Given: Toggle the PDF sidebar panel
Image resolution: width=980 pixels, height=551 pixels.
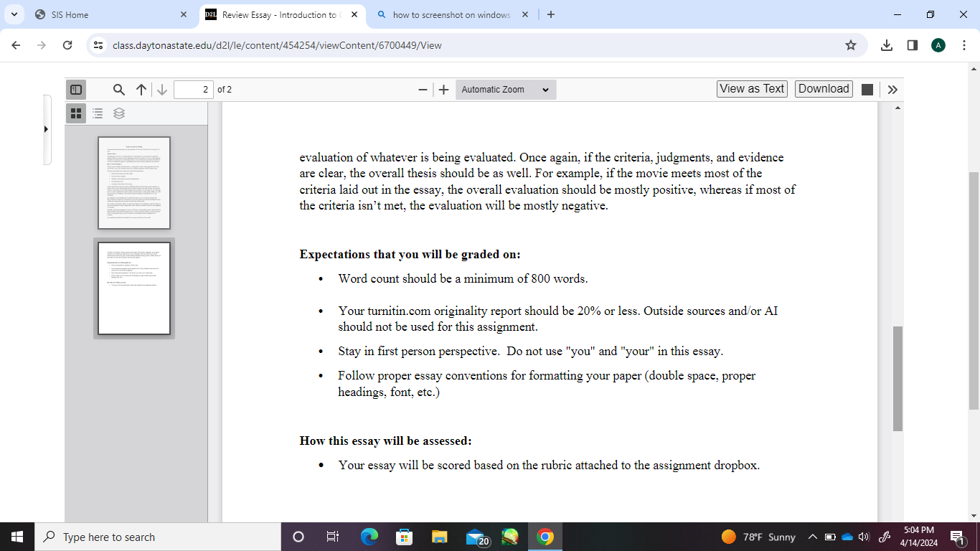Looking at the screenshot, I should 75,90.
